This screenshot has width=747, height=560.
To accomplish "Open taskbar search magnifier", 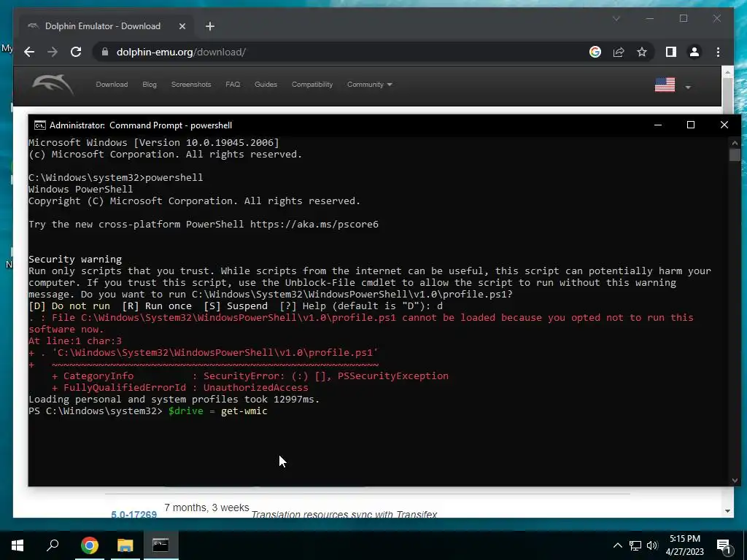I will pyautogui.click(x=53, y=545).
